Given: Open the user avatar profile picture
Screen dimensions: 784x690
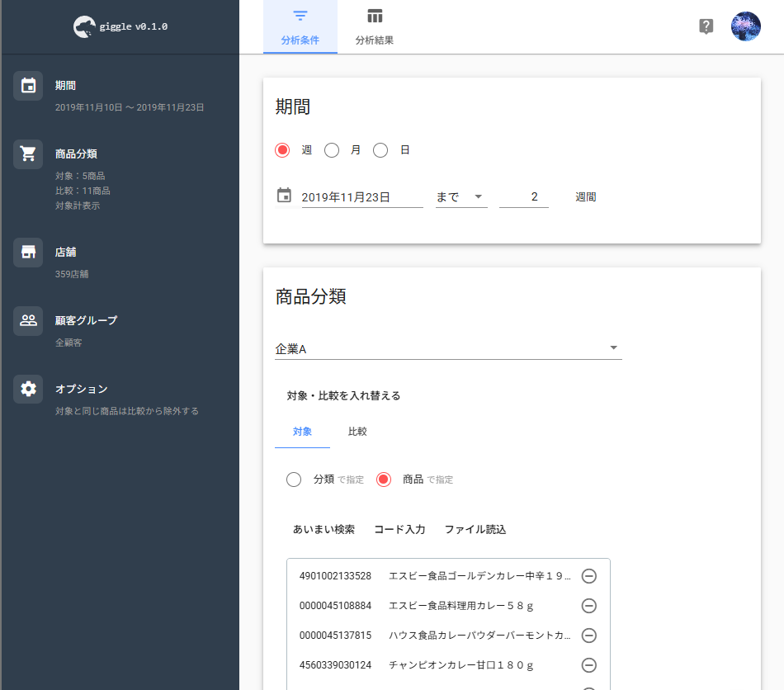Looking at the screenshot, I should (745, 26).
